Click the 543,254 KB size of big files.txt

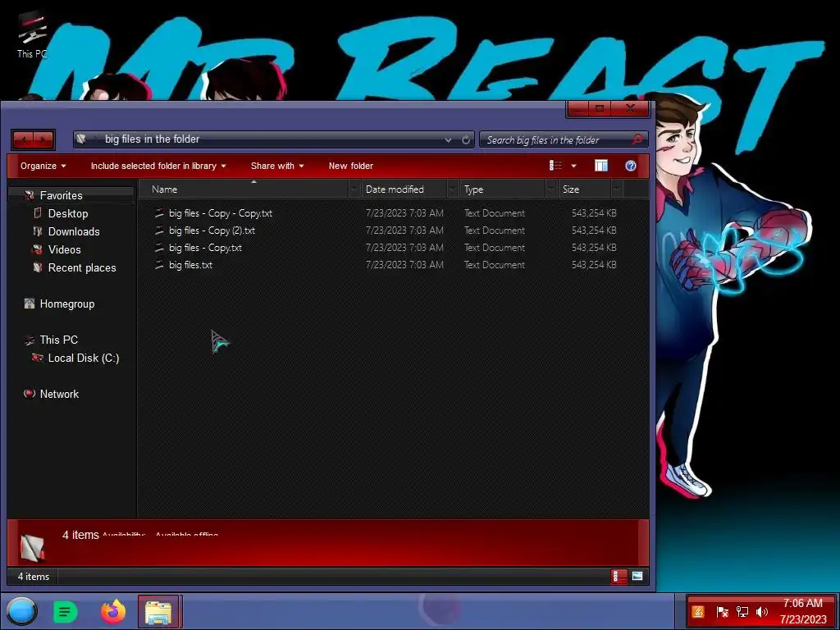coord(594,265)
